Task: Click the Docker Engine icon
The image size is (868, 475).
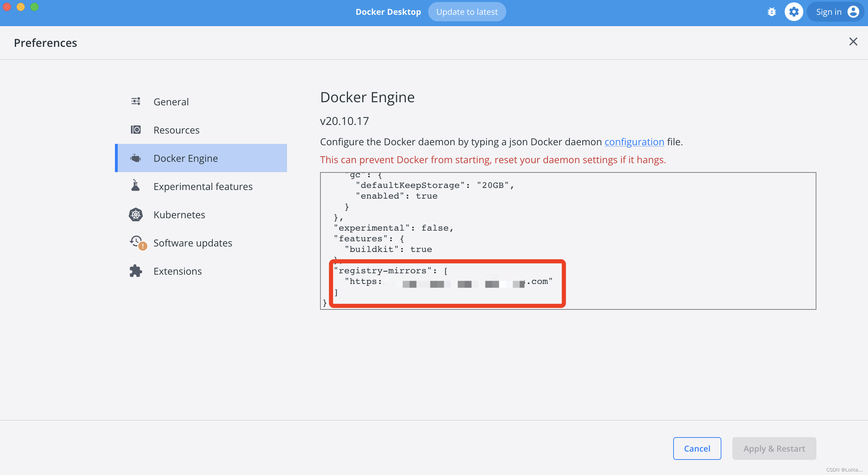Action: click(x=136, y=158)
